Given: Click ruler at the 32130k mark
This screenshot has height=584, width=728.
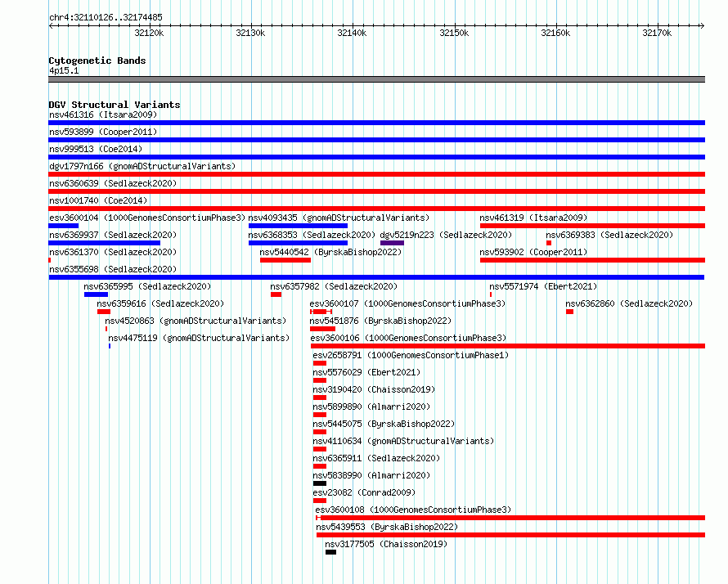Looking at the screenshot, I should [250, 33].
